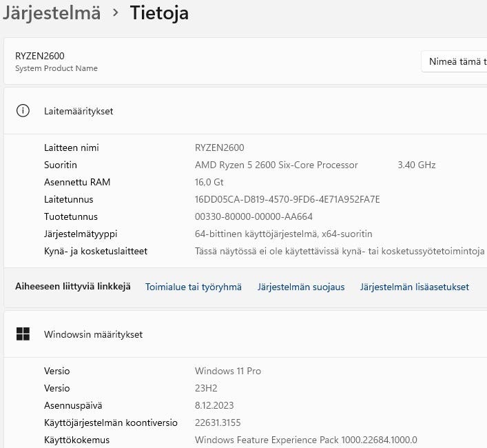Select the Tuotetunnus value 00330-80000-00000-AA664

coord(253,216)
